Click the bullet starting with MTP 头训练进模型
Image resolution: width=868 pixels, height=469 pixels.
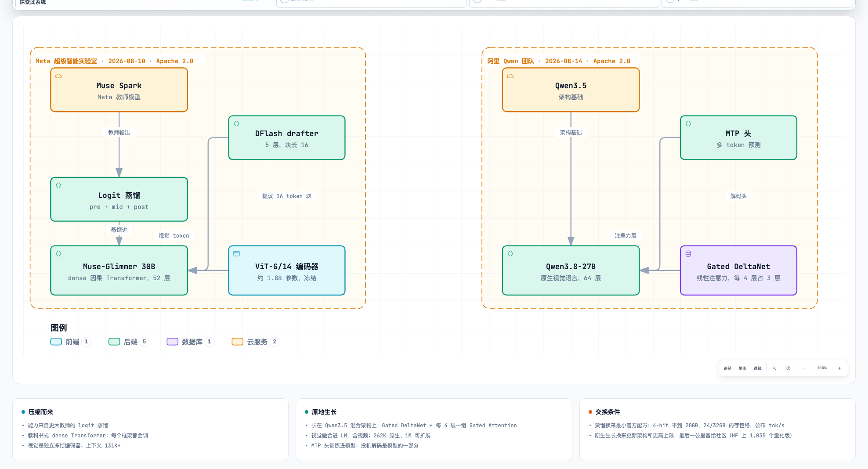[x=365, y=446]
